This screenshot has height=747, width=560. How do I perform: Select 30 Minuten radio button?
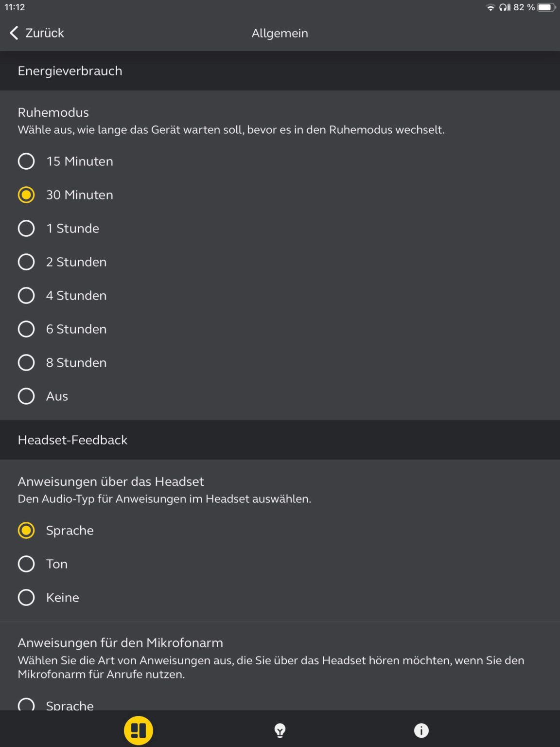[x=26, y=195]
